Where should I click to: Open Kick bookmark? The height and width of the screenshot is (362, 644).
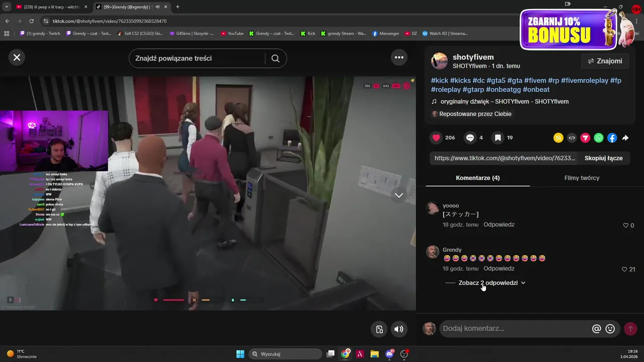(307, 34)
